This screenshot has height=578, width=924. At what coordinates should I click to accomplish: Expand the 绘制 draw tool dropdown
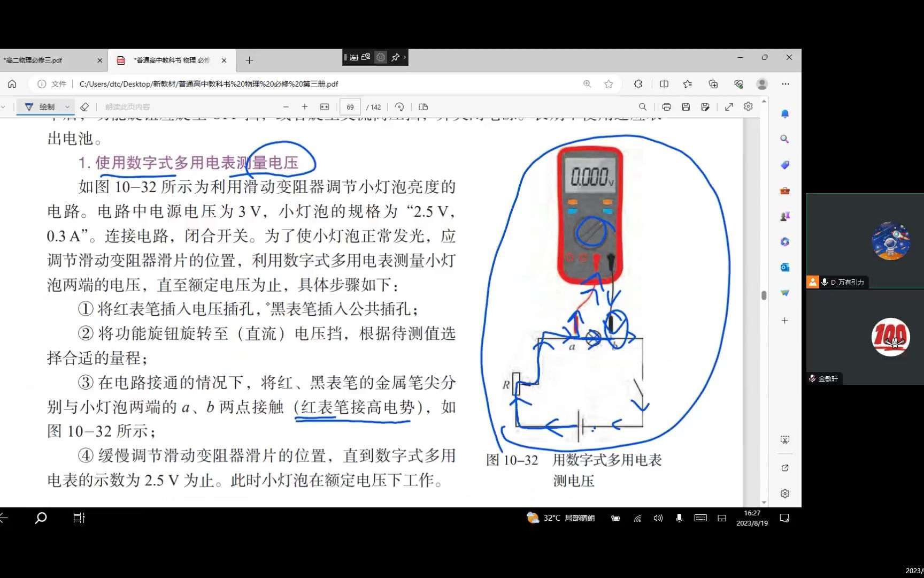[67, 107]
